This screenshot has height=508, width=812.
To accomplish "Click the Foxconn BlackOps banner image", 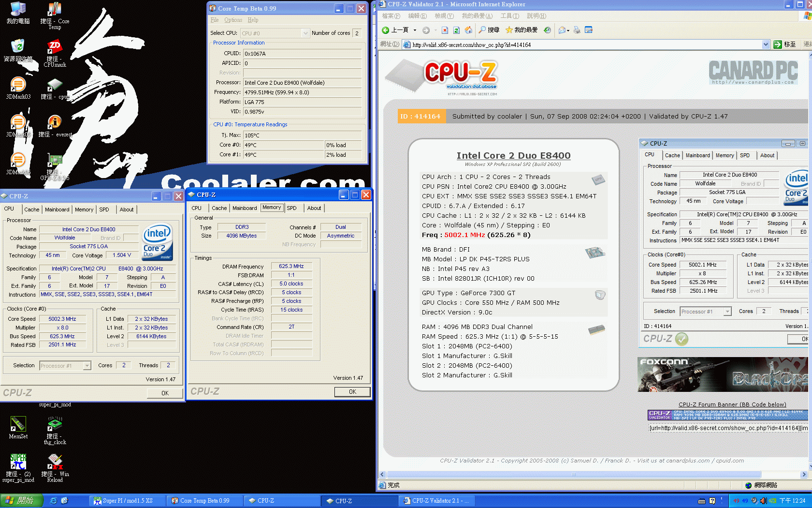I will 722,374.
